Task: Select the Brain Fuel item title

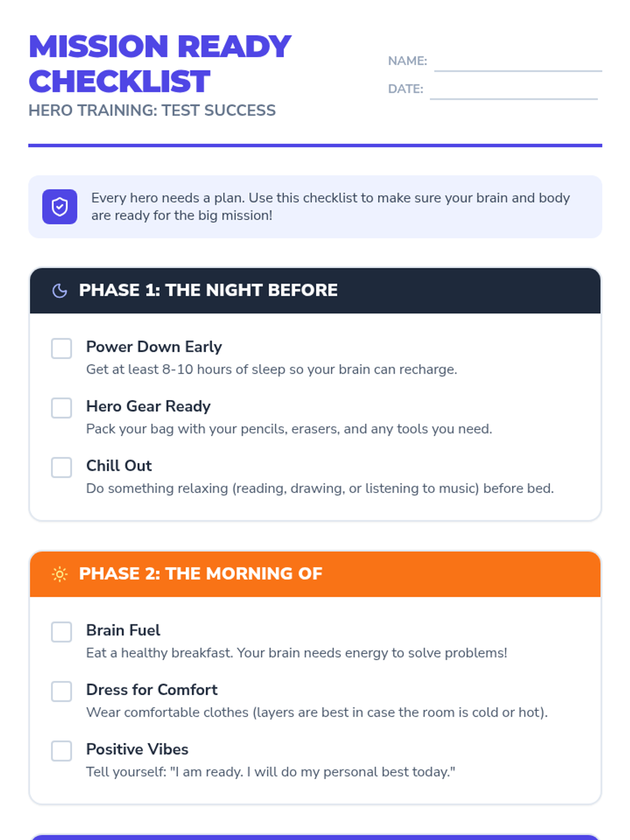Action: point(123,630)
